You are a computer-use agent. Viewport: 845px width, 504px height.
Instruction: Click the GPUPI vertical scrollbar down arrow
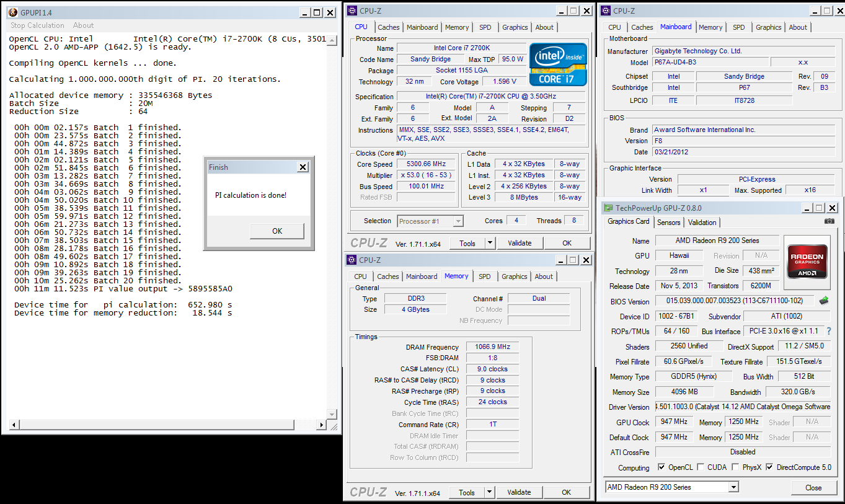(333, 413)
